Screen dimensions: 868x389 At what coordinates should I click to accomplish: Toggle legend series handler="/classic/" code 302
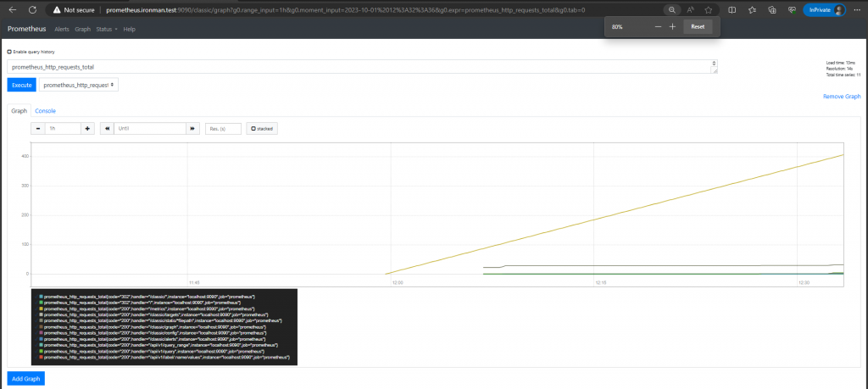147,297
